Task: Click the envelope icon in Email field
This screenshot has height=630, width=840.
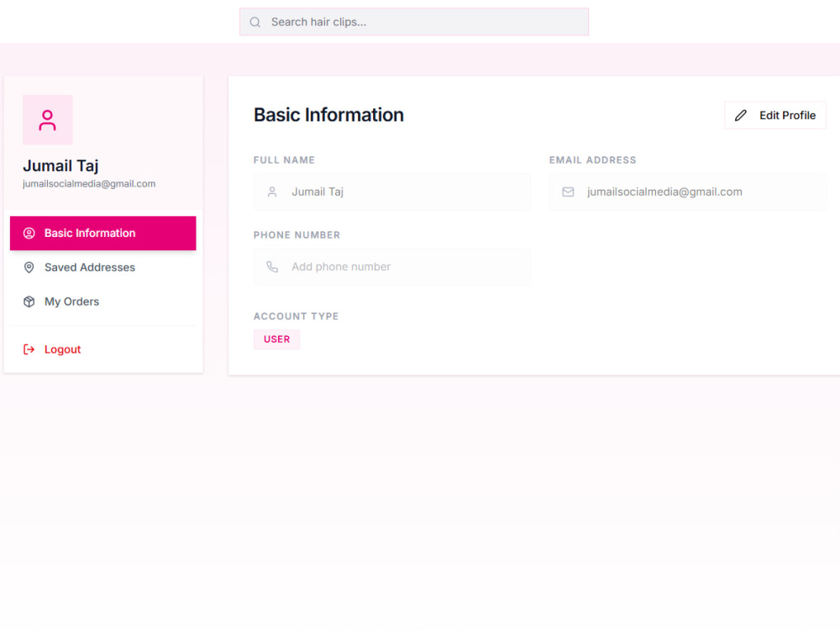Action: tap(568, 192)
